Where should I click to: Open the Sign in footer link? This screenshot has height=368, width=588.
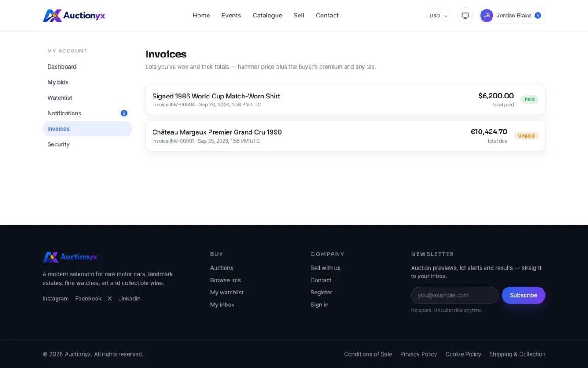coord(320,305)
